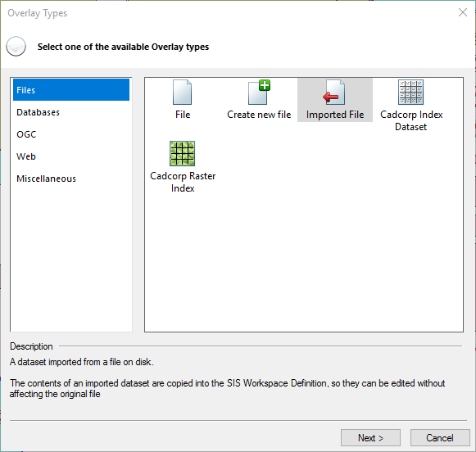
Task: Switch to the Databases category
Action: coord(71,112)
